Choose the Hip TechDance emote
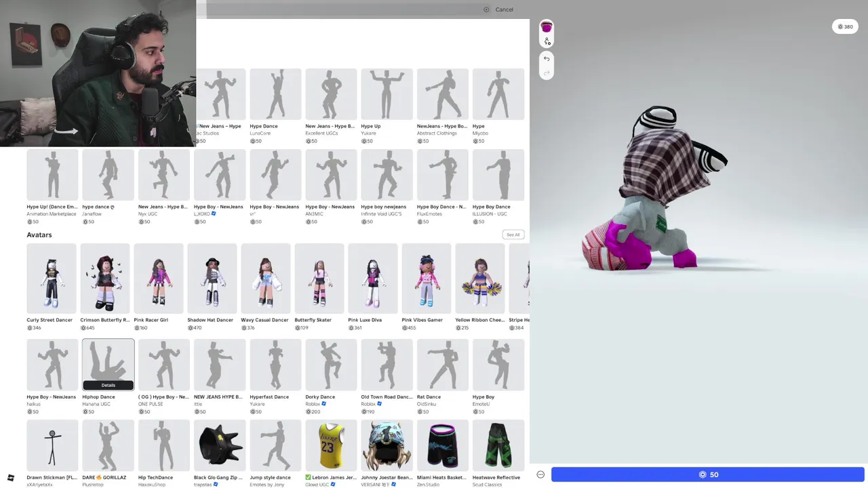This screenshot has width=868, height=488. [164, 453]
